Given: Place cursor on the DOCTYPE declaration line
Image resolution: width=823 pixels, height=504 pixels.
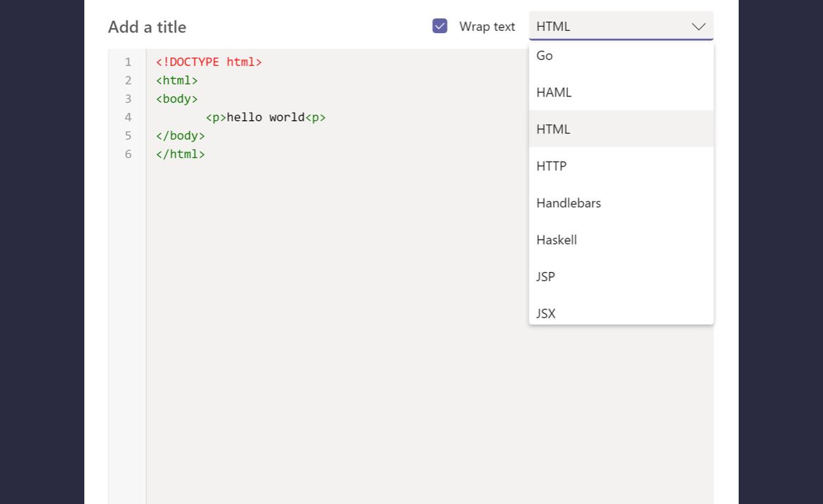Looking at the screenshot, I should coord(209,62).
